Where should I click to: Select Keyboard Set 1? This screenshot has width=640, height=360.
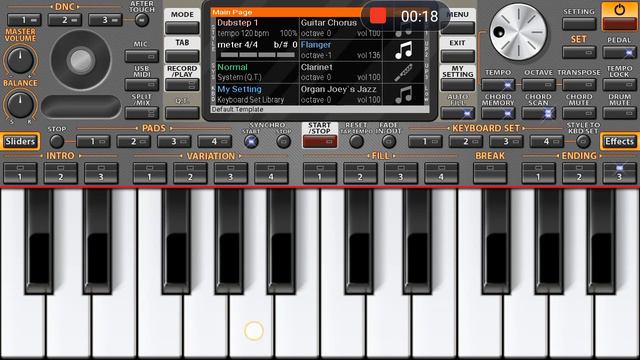(425, 142)
